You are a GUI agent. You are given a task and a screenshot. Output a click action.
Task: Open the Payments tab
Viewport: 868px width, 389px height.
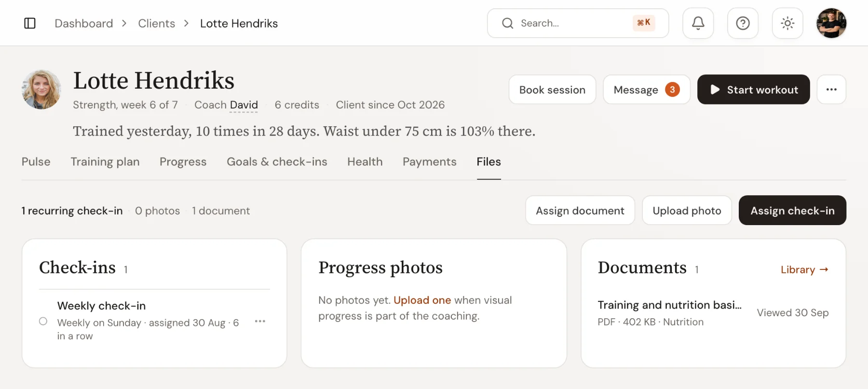click(429, 162)
